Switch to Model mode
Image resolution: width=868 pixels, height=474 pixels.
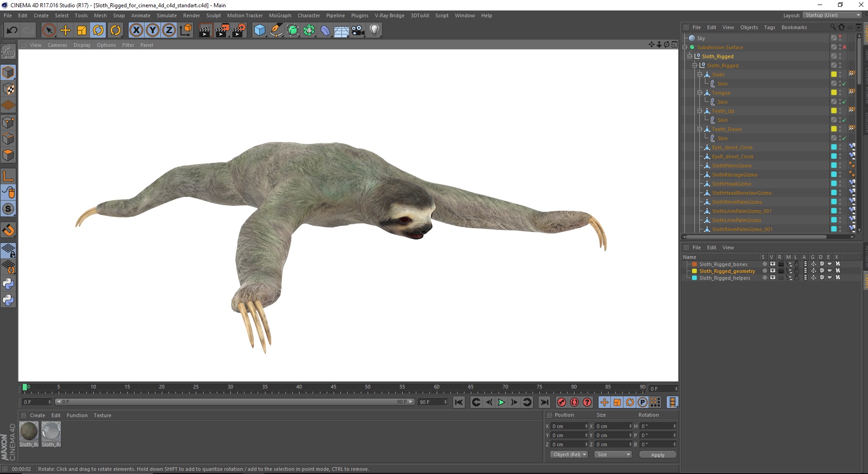point(8,72)
